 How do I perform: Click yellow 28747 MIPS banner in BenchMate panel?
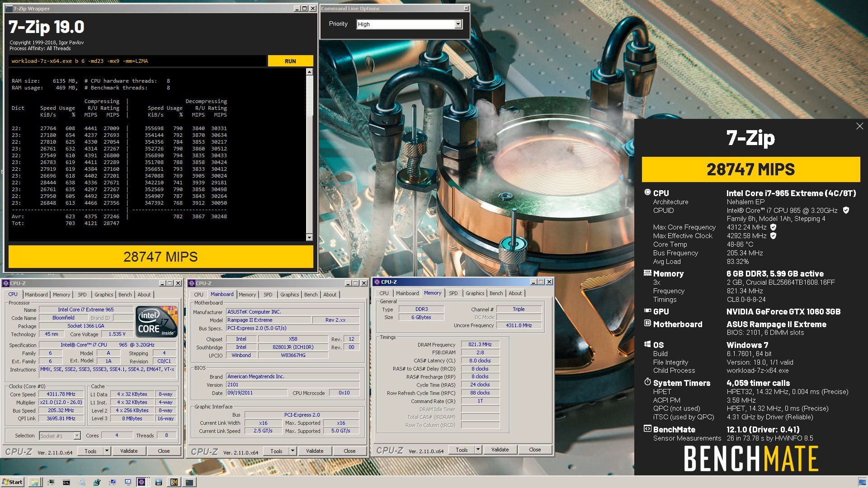(x=750, y=169)
